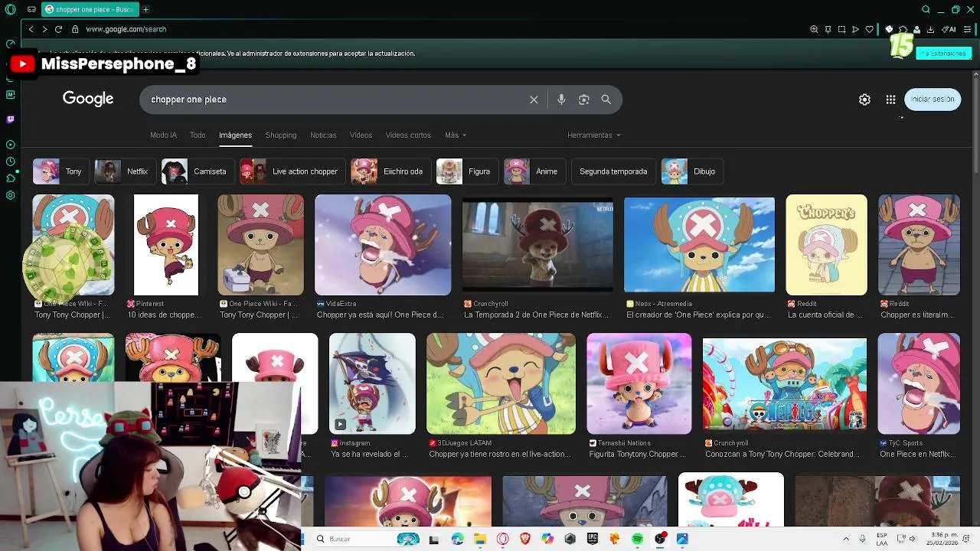980x551 pixels.
Task: Open Google quick settings gear
Action: click(864, 99)
